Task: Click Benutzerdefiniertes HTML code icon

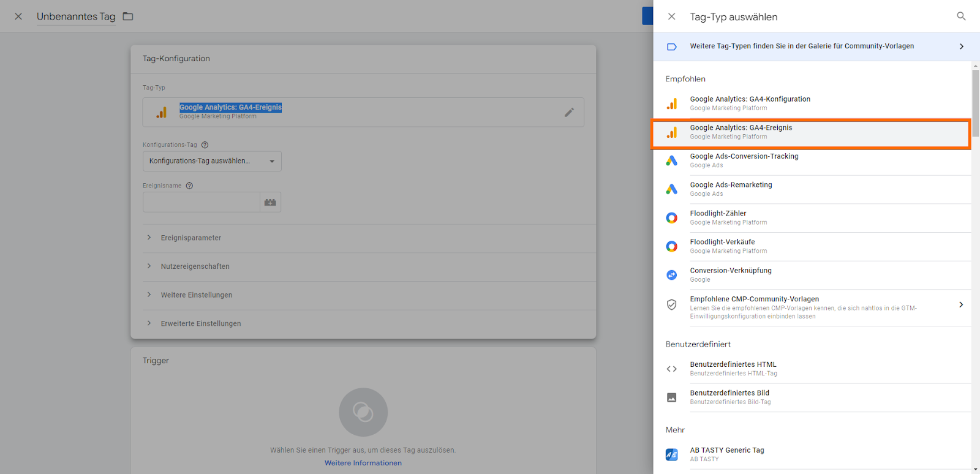Action: [672, 369]
